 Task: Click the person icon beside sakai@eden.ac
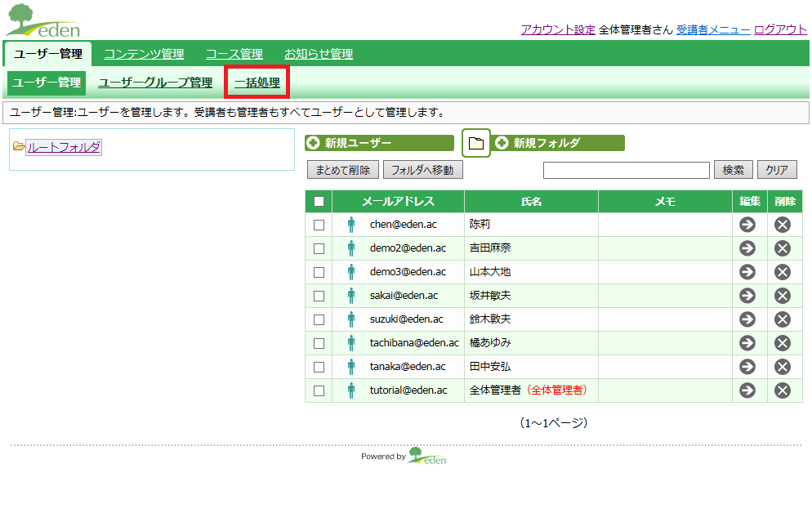[x=351, y=296]
